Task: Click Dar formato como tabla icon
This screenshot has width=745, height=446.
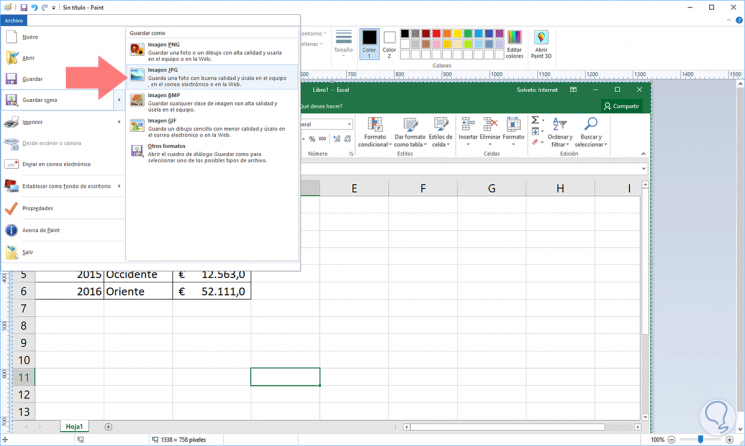Action: click(x=410, y=132)
